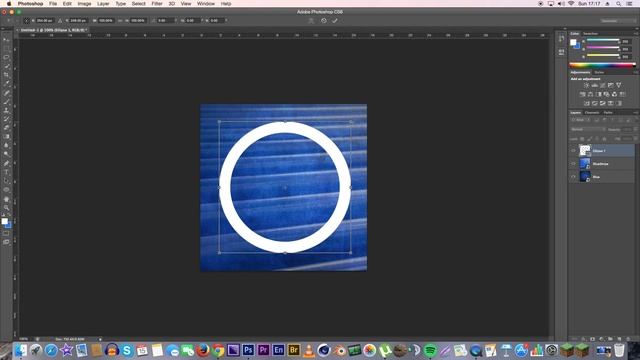
Task: Open the layer blend mode dropdown
Action: [588, 129]
